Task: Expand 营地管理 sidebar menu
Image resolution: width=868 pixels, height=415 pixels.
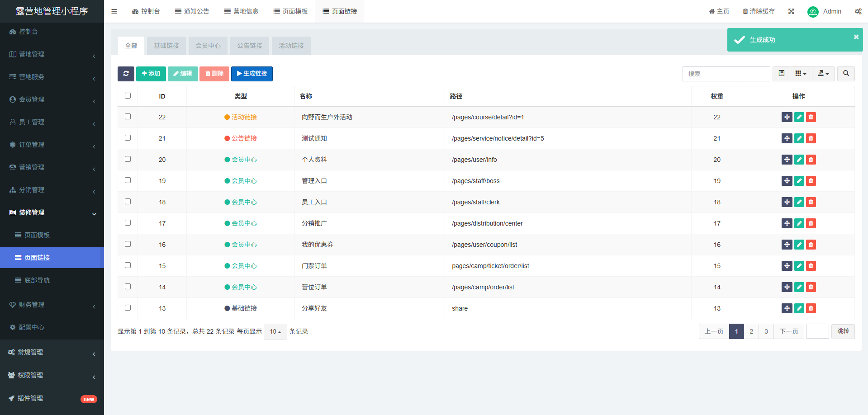Action: (52, 54)
